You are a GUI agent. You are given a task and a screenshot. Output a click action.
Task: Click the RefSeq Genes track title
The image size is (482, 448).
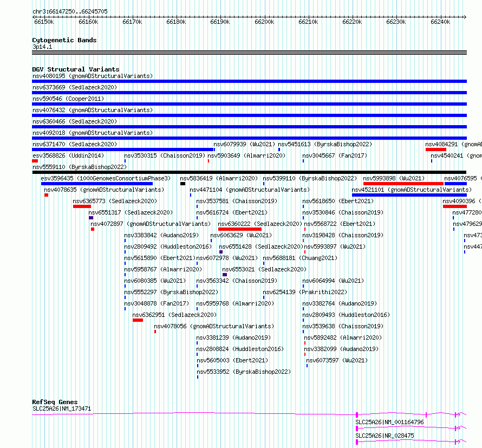[x=55, y=402]
